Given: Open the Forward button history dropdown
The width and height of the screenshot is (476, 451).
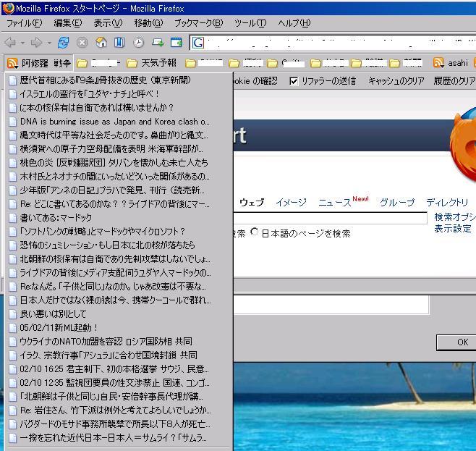Looking at the screenshot, I should pos(49,43).
